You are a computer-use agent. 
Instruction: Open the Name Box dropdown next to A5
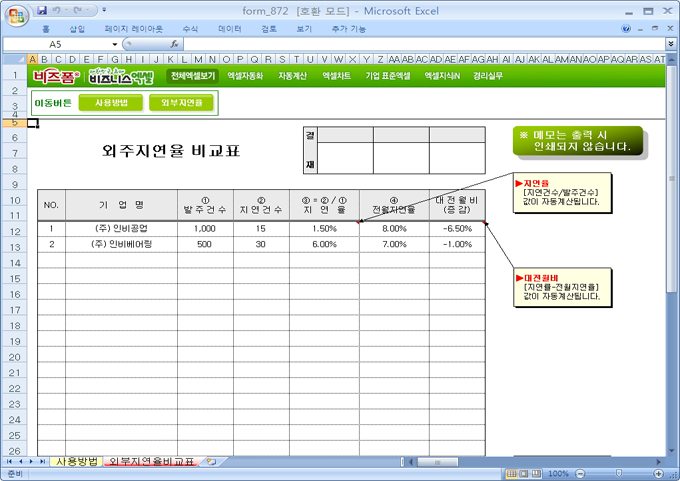tap(114, 44)
